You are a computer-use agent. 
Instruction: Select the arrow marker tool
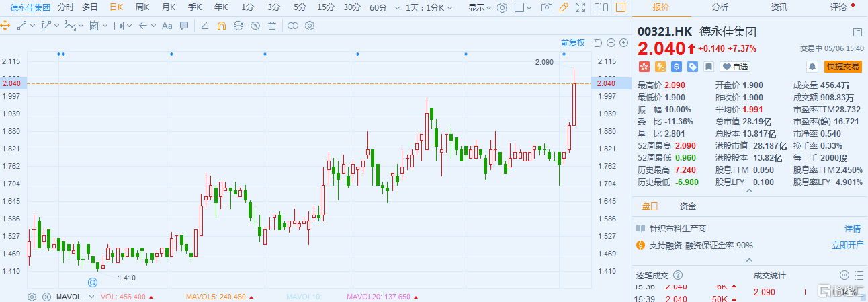tap(142, 26)
